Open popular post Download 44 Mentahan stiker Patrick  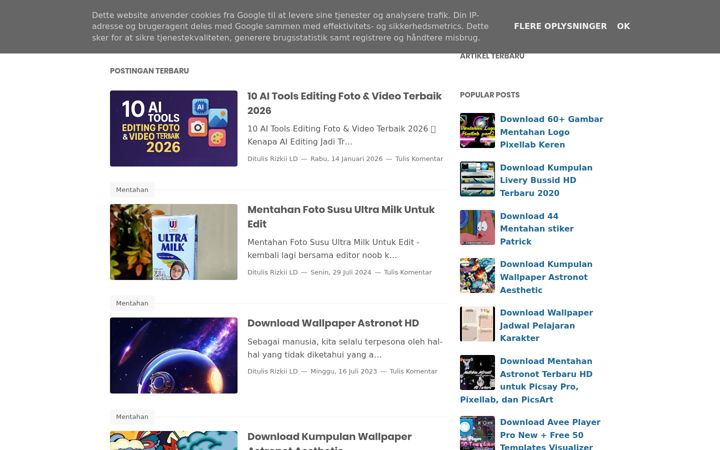tap(536, 229)
